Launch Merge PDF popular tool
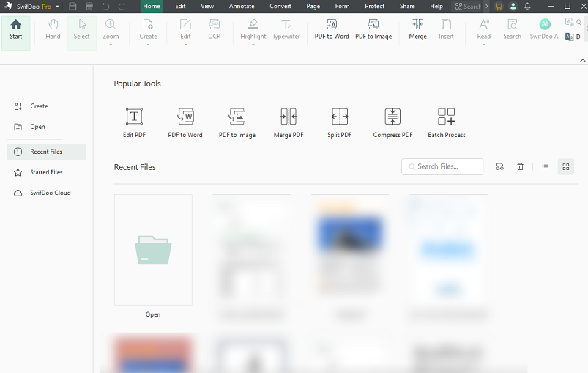 [x=289, y=122]
